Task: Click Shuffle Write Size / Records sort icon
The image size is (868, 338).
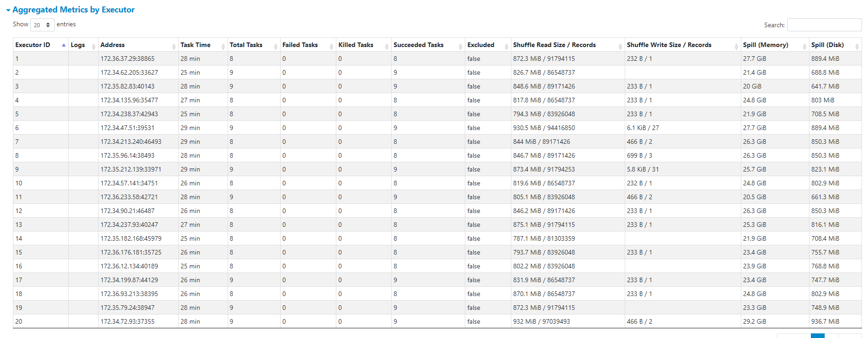Action: click(736, 46)
